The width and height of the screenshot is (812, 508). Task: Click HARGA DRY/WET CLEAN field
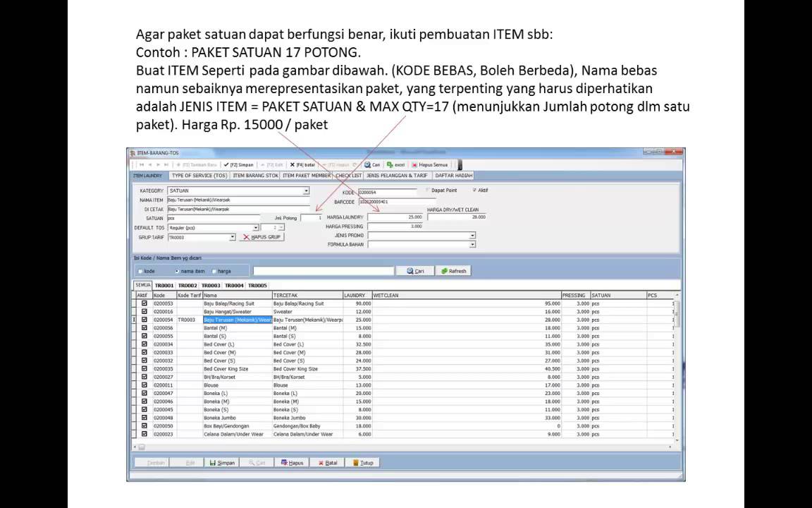[x=457, y=217]
